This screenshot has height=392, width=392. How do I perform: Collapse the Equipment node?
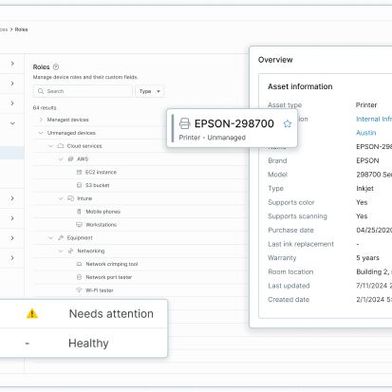(x=51, y=238)
